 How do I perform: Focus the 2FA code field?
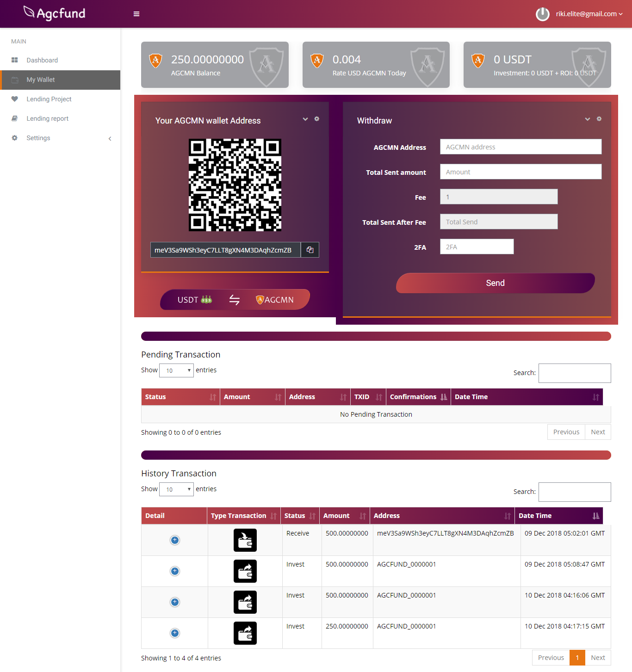click(477, 247)
